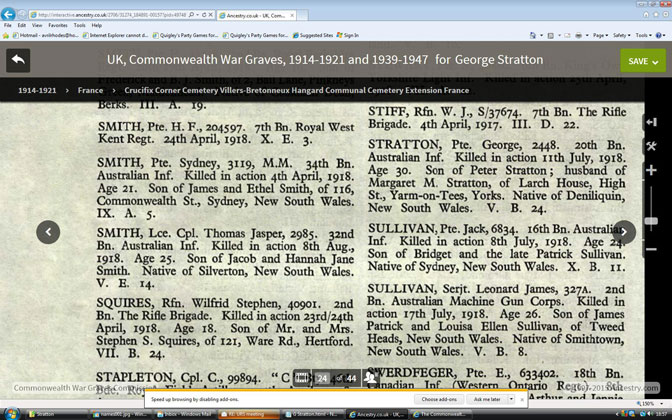672x420 pixels.
Task: Expand the Tools dropdown in command bar
Action: tap(644, 36)
